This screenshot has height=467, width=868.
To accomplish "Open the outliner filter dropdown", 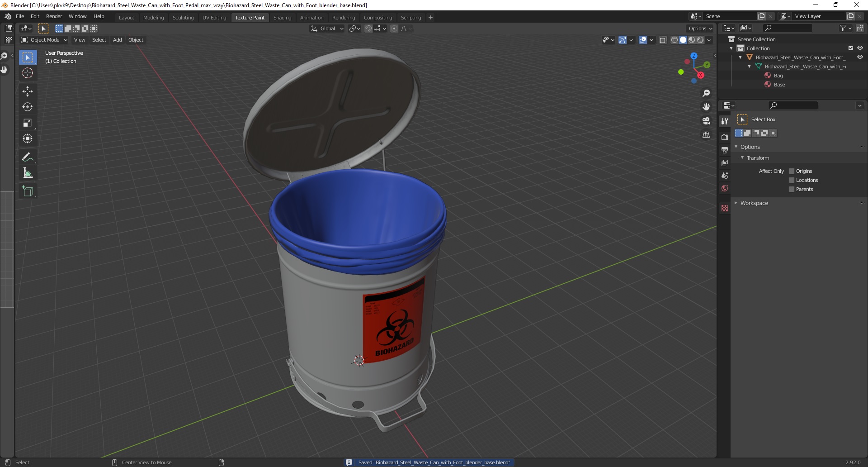I will pyautogui.click(x=845, y=28).
